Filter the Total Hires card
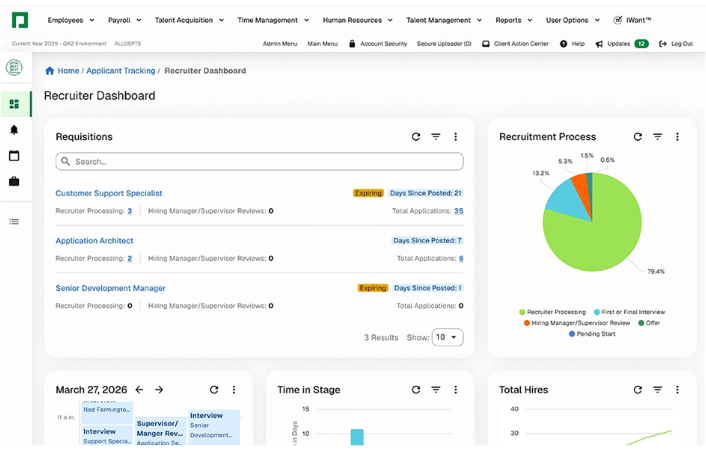The height and width of the screenshot is (465, 706). point(658,390)
